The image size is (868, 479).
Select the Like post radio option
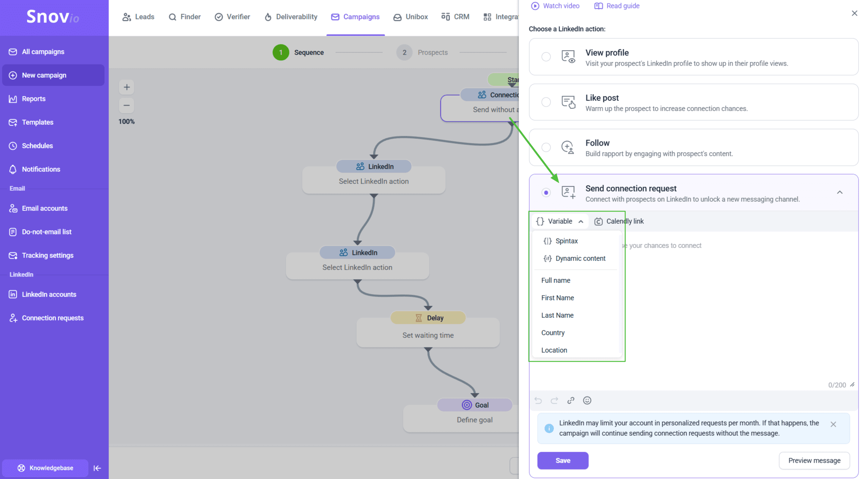click(x=546, y=102)
